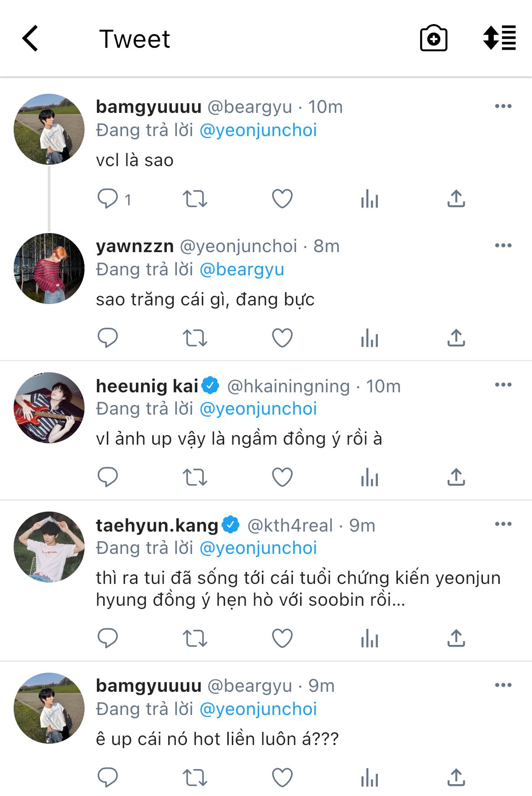Open more options on bamgyuuuu's 10m tweet
The image size is (532, 796).
tap(503, 106)
